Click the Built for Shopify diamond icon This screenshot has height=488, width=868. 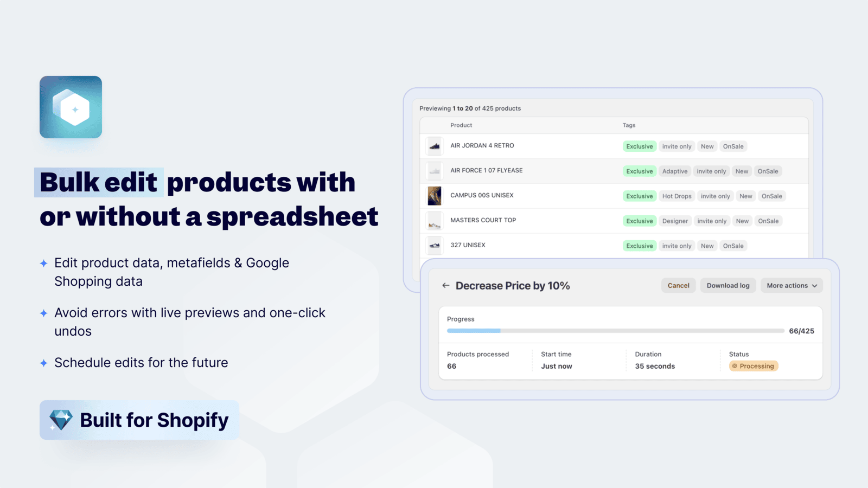coord(61,419)
